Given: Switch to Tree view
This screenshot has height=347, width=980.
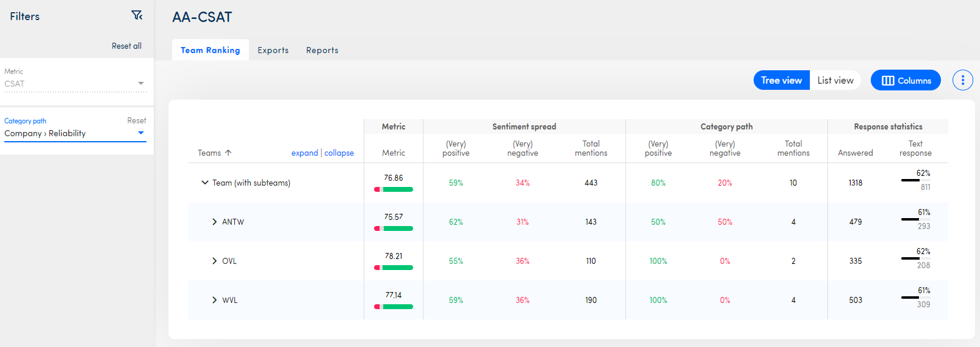Looking at the screenshot, I should point(781,80).
